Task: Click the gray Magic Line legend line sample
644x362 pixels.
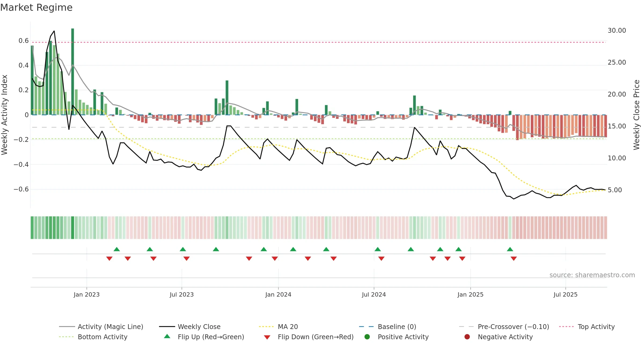Action: click(67, 327)
